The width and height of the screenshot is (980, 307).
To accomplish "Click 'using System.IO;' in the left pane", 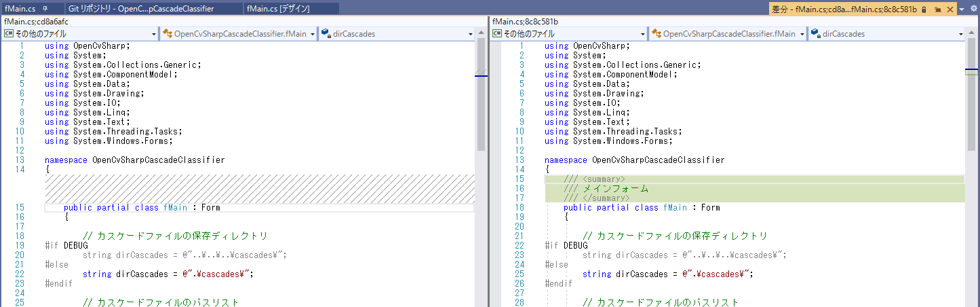I will 83,103.
